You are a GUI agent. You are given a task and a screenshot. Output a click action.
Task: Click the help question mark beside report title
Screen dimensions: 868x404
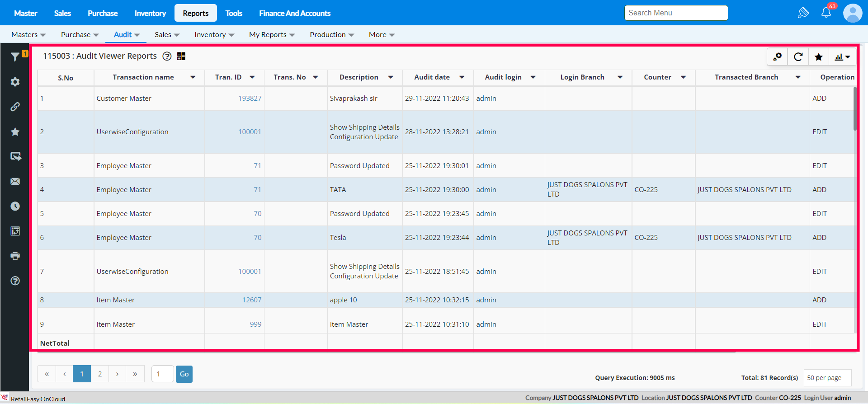pyautogui.click(x=167, y=56)
